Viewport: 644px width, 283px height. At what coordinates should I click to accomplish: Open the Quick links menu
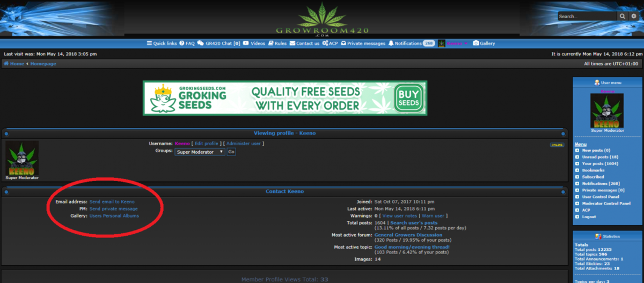[162, 43]
